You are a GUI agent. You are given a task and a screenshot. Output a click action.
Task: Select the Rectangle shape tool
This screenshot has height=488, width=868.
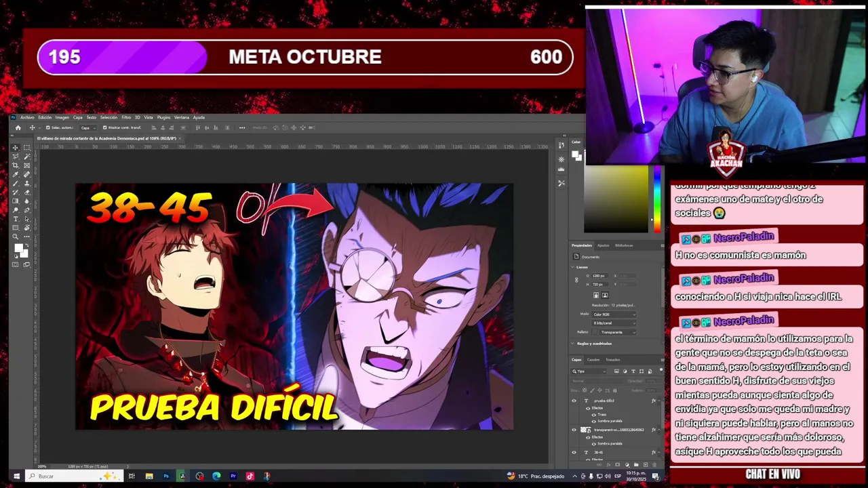point(15,227)
